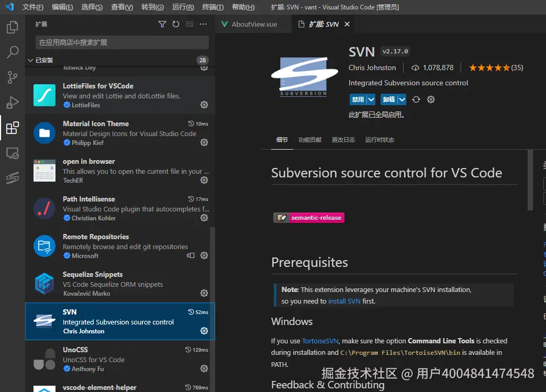
Task: Open extensions panel more actions menu
Action: [203, 24]
